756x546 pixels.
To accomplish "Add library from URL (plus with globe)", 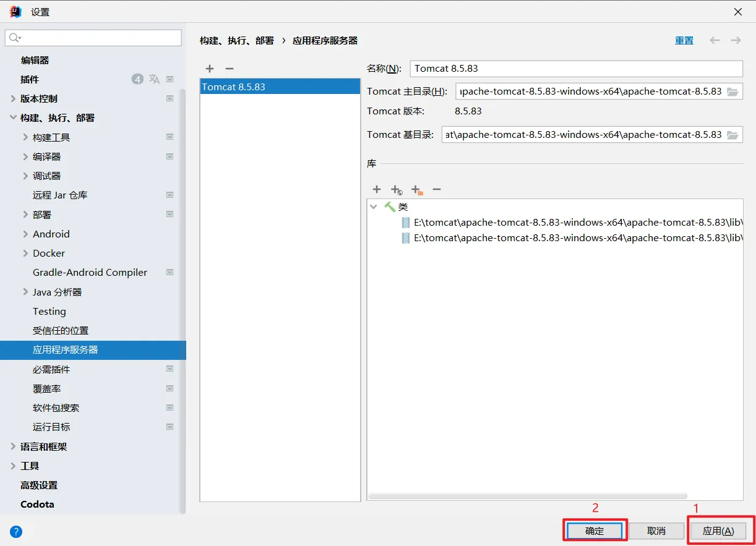I will [x=397, y=190].
